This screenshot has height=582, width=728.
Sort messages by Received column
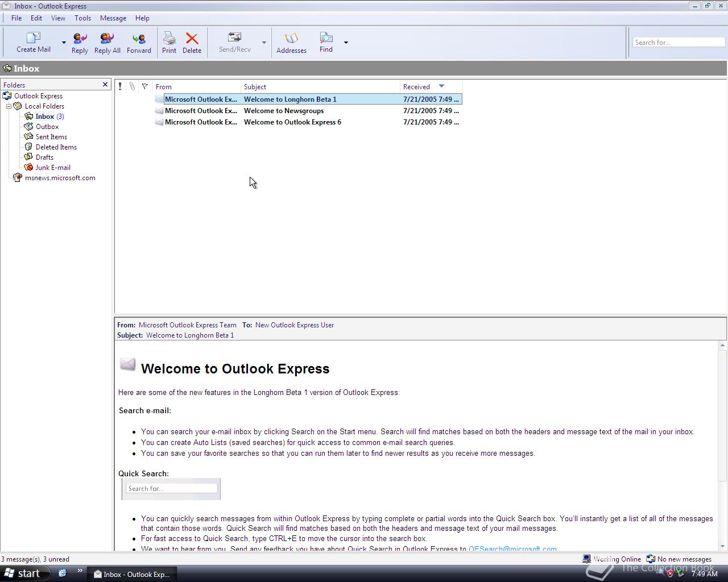point(431,86)
